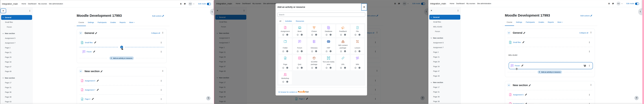644x104 pixels.
Task: Select the File resource icon
Action: (358, 28)
